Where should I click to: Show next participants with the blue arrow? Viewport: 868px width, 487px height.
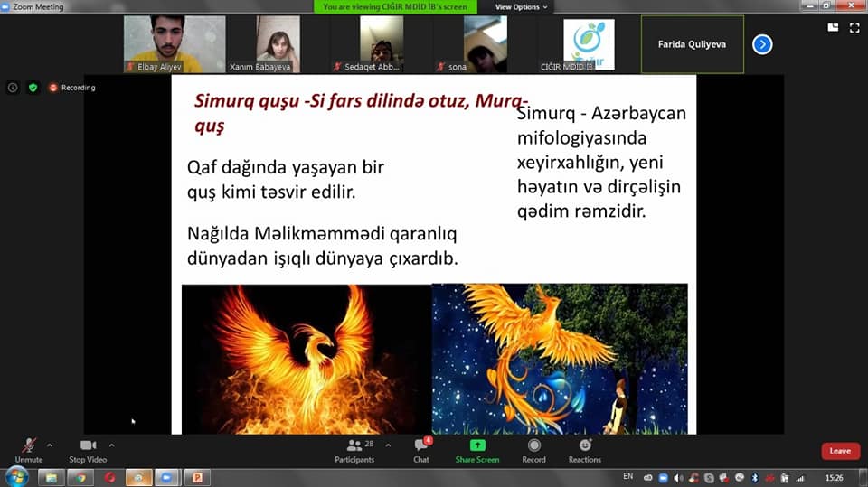click(762, 44)
